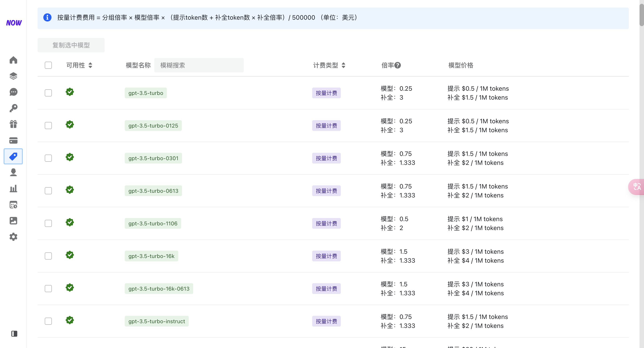Image resolution: width=644 pixels, height=348 pixels.
Task: Open the image/picture icon in sidebar
Action: [x=13, y=221]
